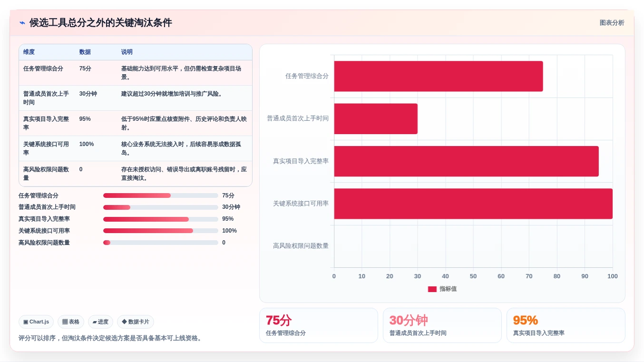
Task: Click the red 指标值 legend swatch
Action: [432, 289]
